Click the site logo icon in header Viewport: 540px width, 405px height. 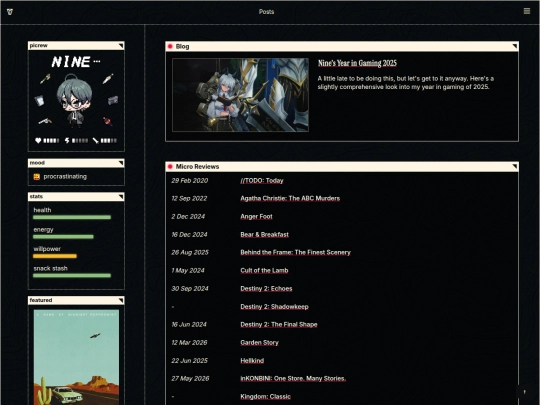(x=10, y=12)
